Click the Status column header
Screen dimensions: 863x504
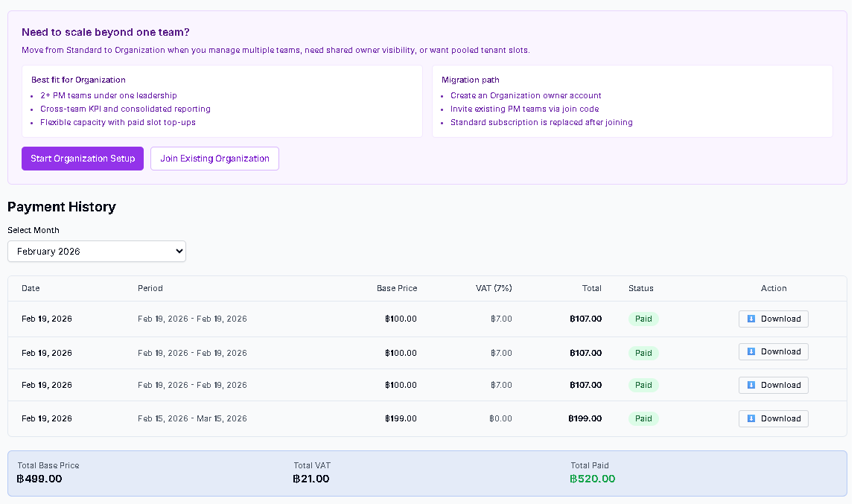pos(640,288)
